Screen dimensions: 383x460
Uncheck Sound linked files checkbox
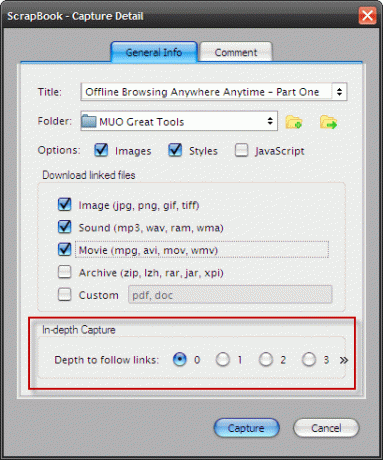tap(64, 227)
